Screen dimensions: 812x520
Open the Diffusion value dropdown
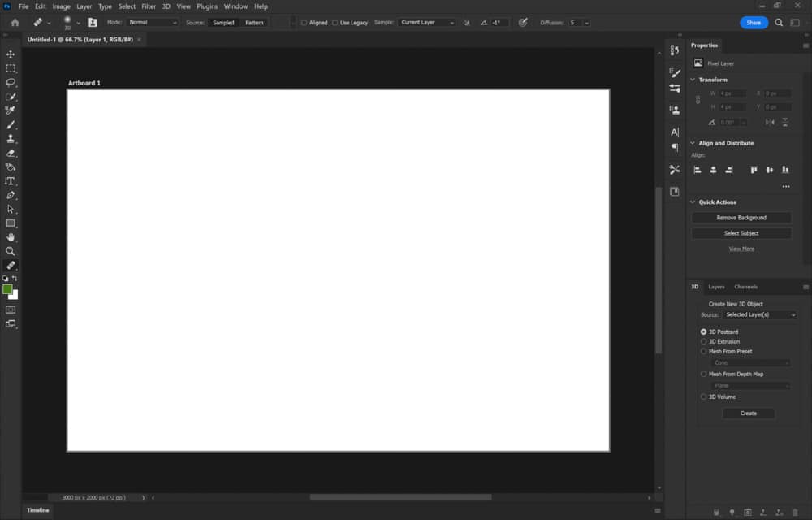click(587, 23)
